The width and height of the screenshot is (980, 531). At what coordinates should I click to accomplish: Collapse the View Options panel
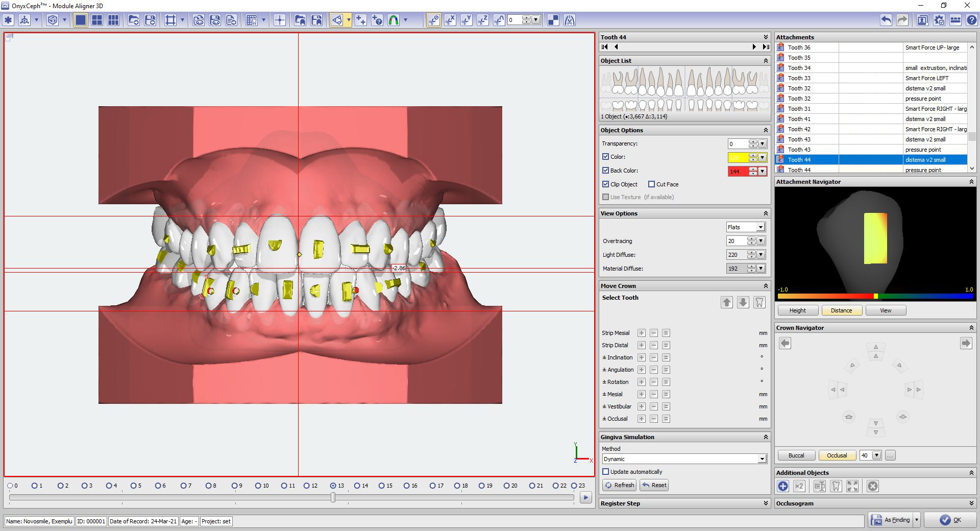[x=766, y=213]
